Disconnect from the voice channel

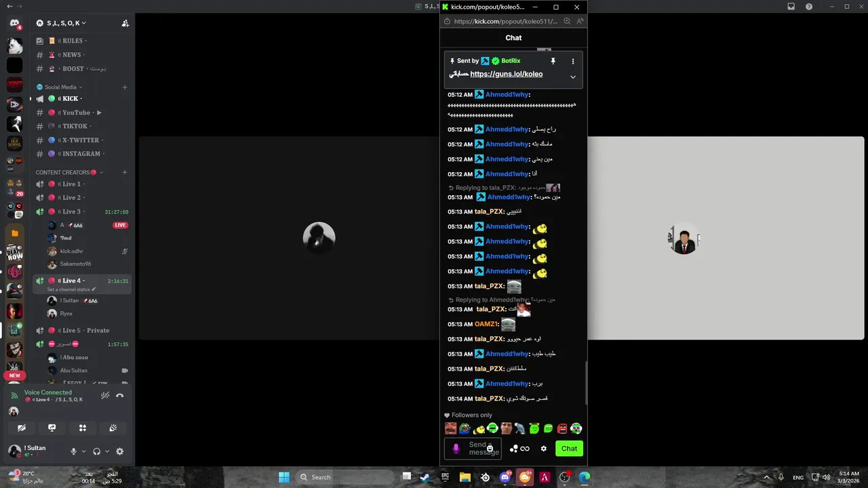[x=120, y=395]
